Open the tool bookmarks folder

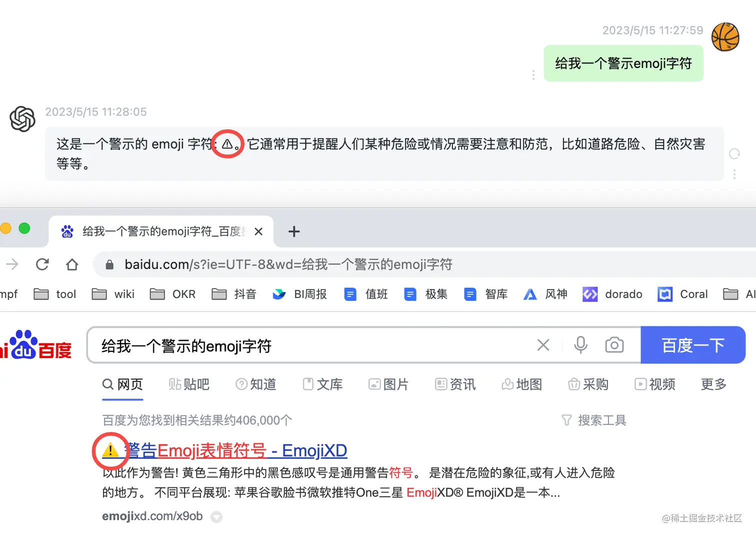[55, 294]
